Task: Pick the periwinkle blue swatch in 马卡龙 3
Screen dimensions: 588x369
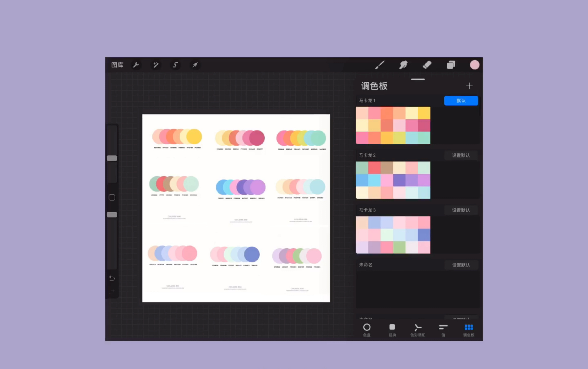Action: pyautogui.click(x=424, y=235)
